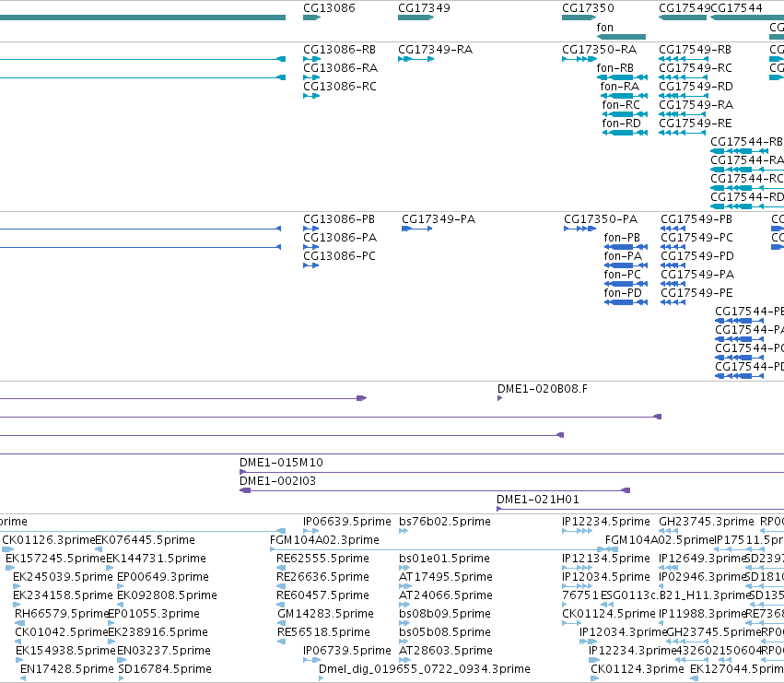Click EST bs01e01.5prime
The width and height of the screenshot is (784, 683).
pos(444,559)
